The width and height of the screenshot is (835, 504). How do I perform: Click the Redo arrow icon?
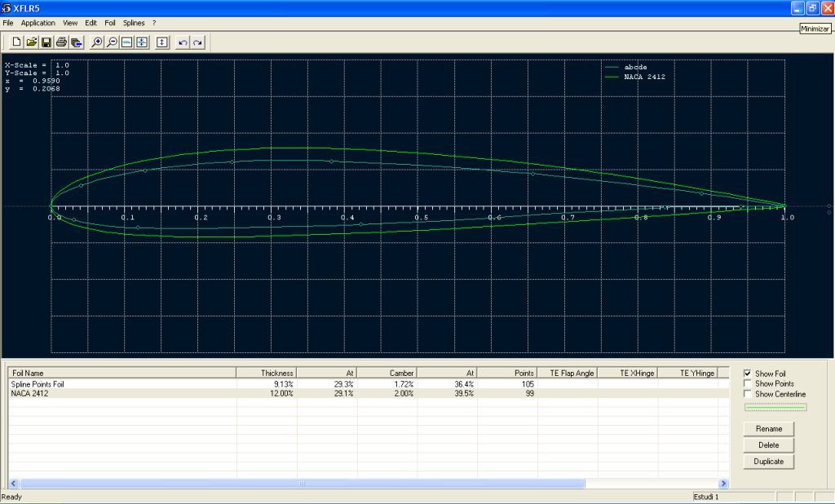197,42
